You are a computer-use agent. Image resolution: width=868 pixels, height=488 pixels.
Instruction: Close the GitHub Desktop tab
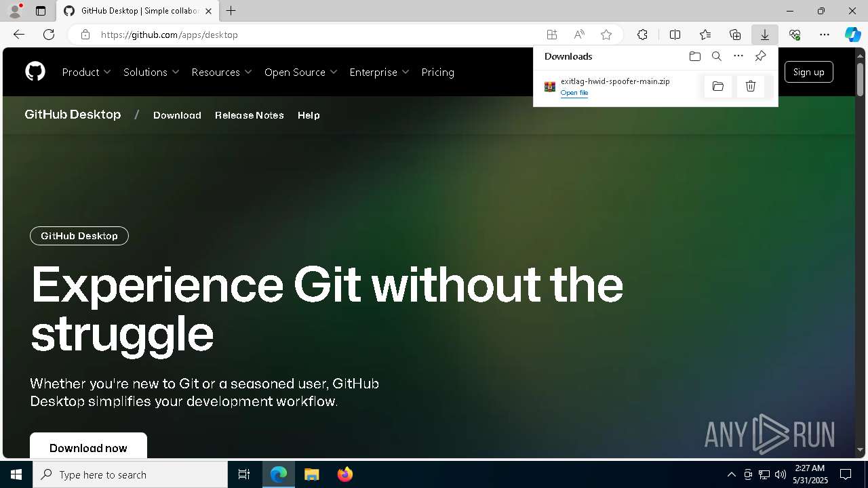tap(208, 11)
